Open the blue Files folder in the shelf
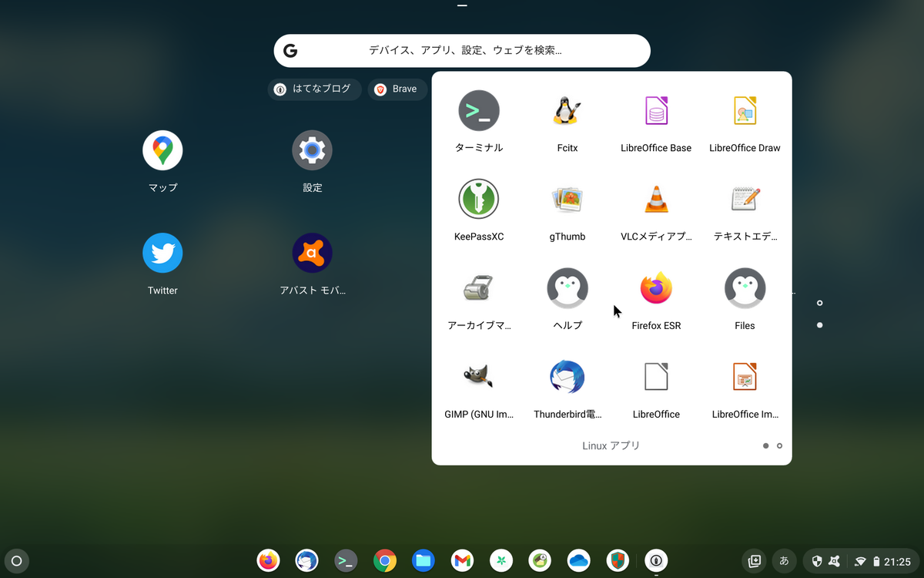 pos(423,561)
